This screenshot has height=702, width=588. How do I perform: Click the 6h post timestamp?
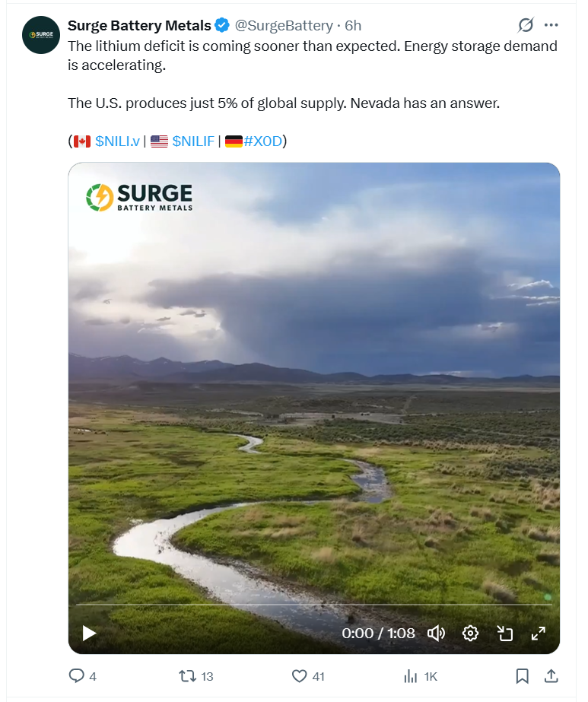click(x=353, y=26)
